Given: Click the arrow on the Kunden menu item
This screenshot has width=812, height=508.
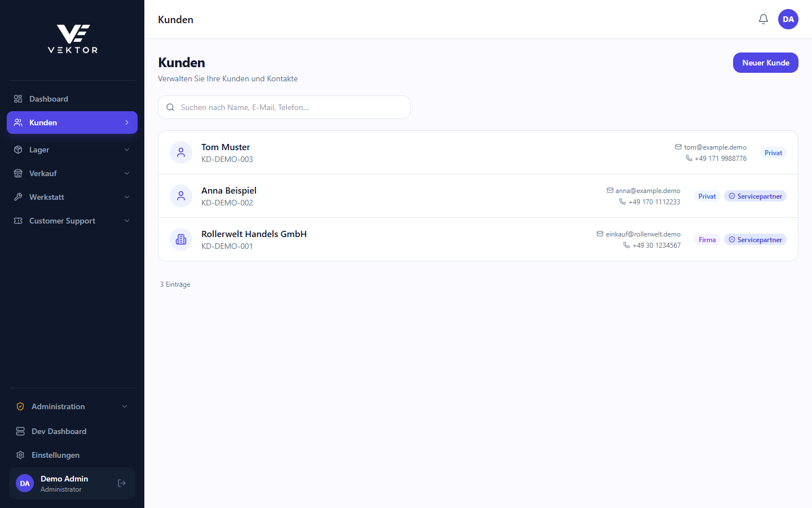Looking at the screenshot, I should point(127,122).
